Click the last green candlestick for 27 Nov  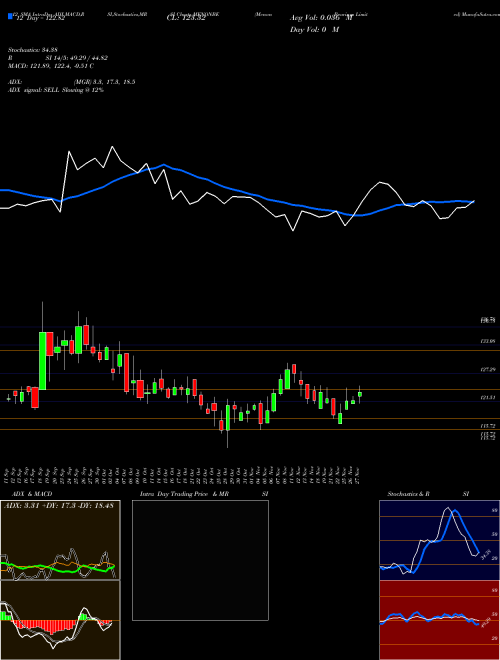[360, 394]
